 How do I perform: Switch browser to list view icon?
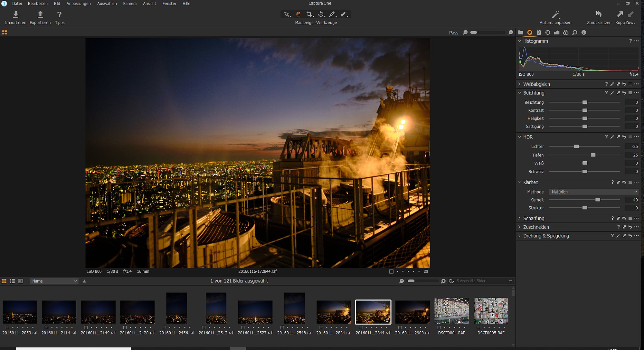click(x=12, y=281)
